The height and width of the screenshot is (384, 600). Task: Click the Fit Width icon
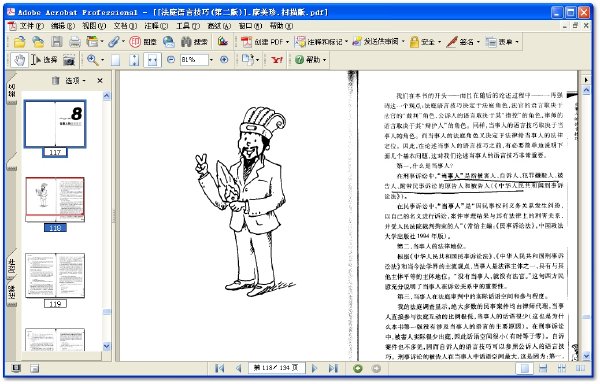pos(152,60)
